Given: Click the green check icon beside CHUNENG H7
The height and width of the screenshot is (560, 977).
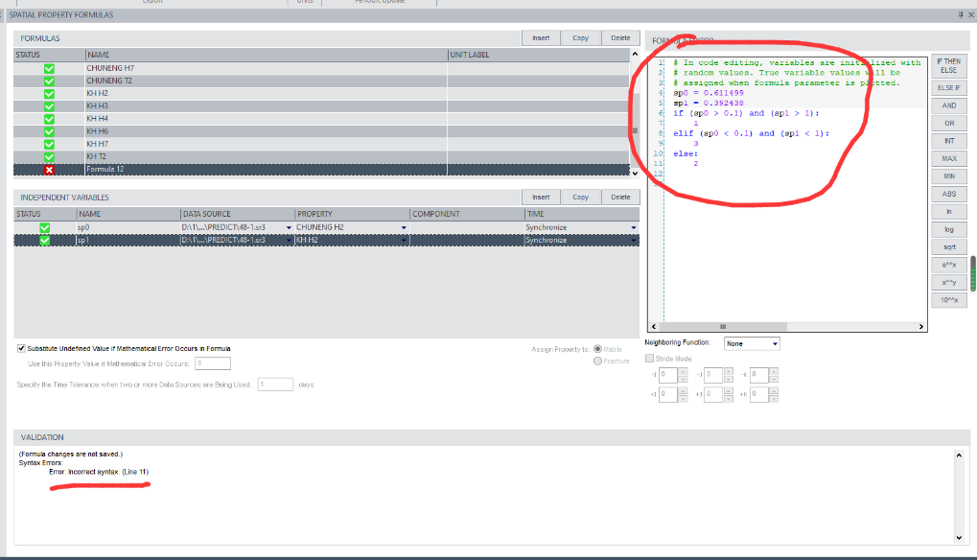Looking at the screenshot, I should tap(49, 68).
